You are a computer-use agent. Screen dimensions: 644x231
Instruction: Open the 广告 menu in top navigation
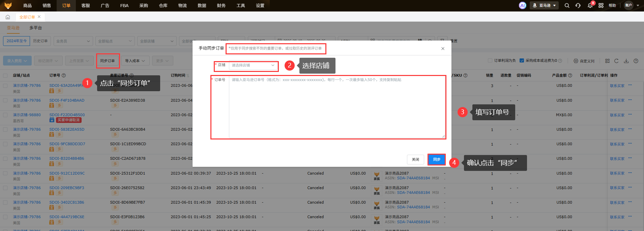pos(105,5)
